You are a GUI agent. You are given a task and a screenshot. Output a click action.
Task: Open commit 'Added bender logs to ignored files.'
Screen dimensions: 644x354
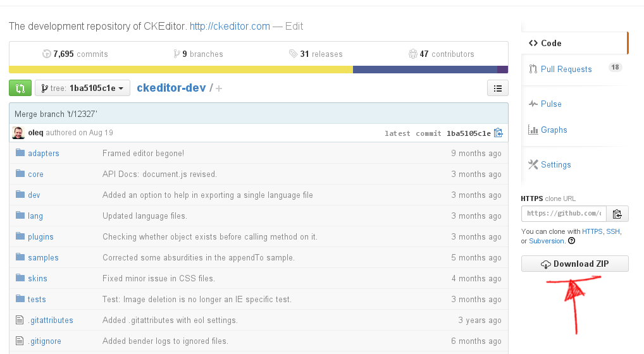(165, 341)
